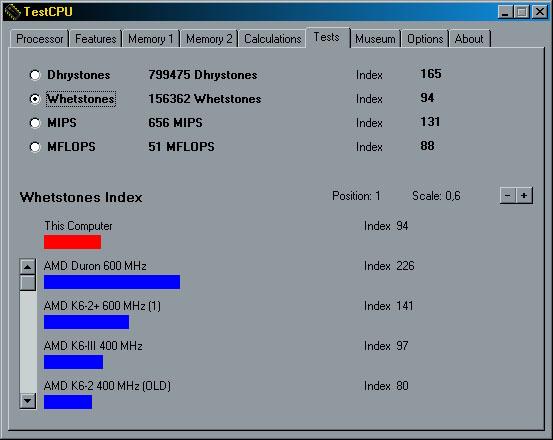Click the blue AMD K6-III 400 MHz bar
Image resolution: width=553 pixels, height=440 pixels.
pyautogui.click(x=74, y=362)
